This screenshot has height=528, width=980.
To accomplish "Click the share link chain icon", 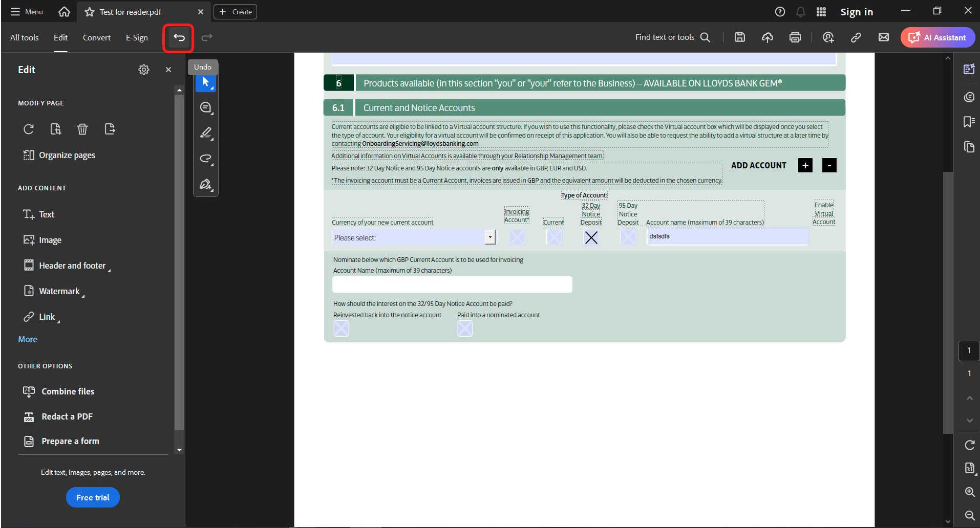I will 856,37.
